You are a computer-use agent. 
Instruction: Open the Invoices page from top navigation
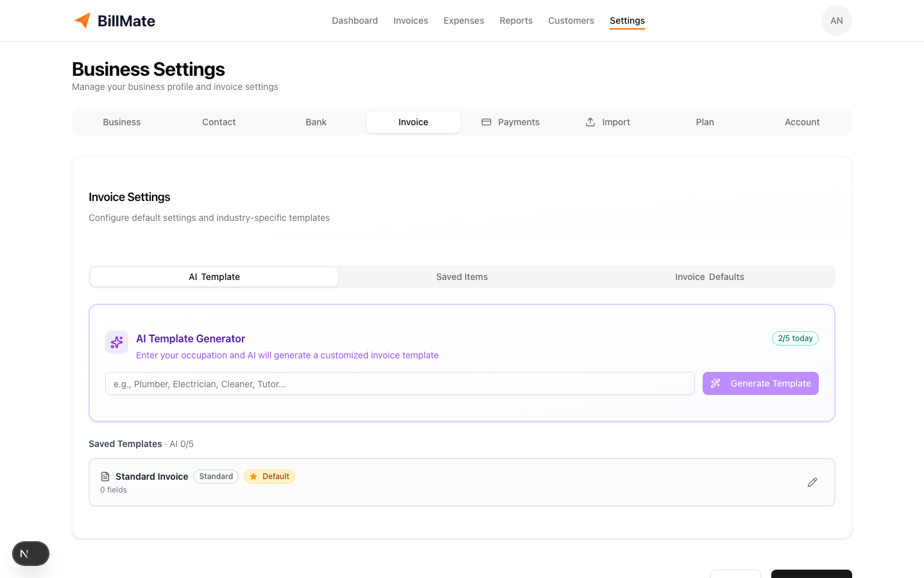[x=411, y=20]
